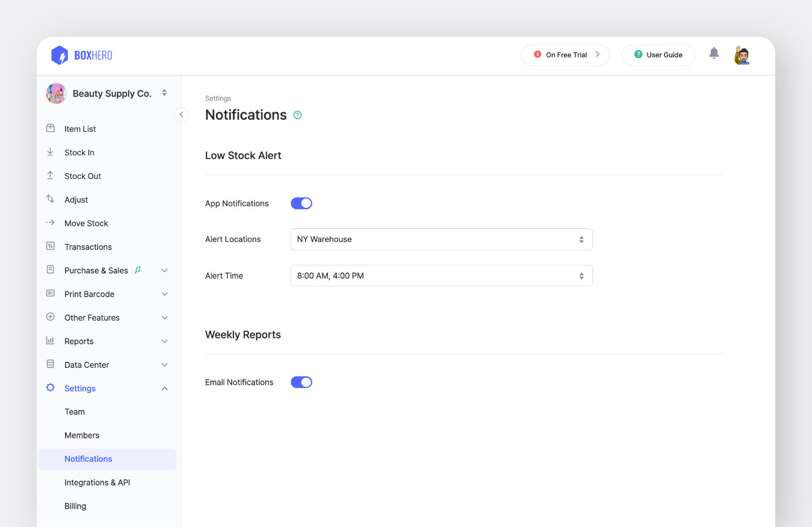This screenshot has width=812, height=527.
Task: Toggle App Notifications switch
Action: coord(301,204)
